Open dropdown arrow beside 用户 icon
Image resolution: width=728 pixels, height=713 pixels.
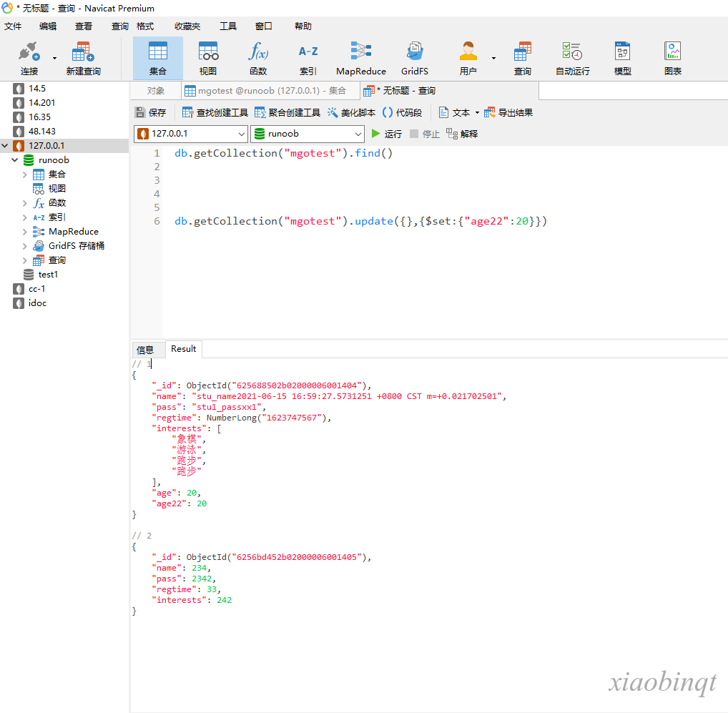pyautogui.click(x=493, y=58)
